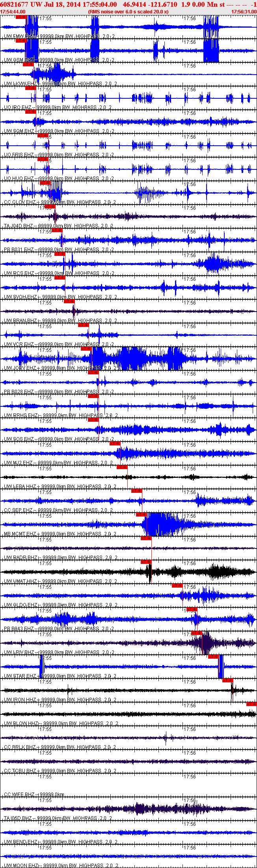Select the pick flag on UW IRON trace
This screenshot has width=257, height=868.
pyautogui.click(x=228, y=680)
